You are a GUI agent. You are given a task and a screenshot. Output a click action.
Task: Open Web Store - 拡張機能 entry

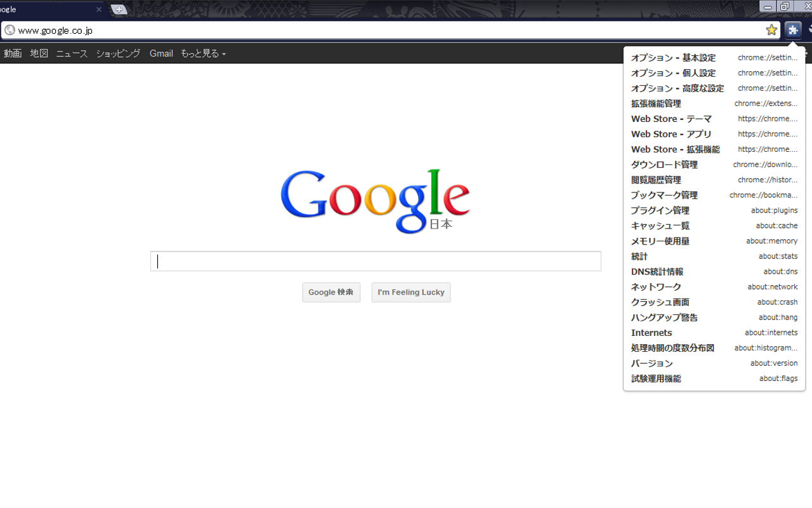714,149
